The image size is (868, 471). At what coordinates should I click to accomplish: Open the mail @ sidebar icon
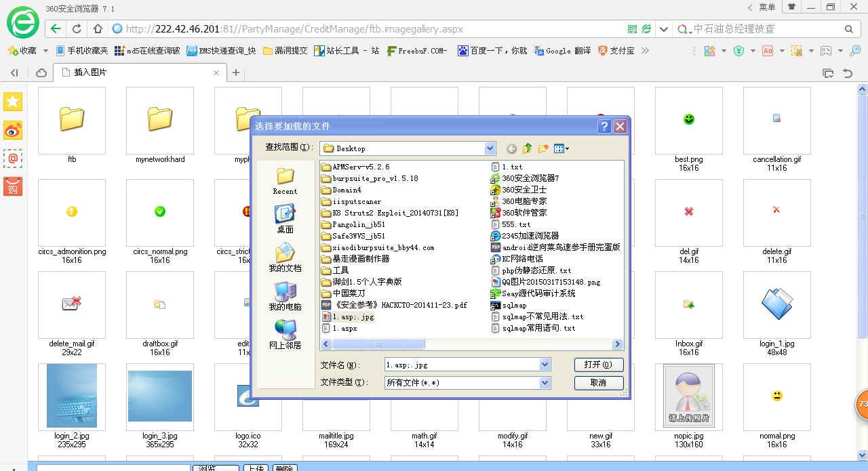tap(13, 159)
